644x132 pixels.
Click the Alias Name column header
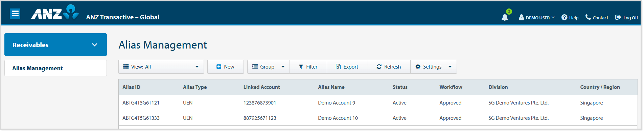331,87
